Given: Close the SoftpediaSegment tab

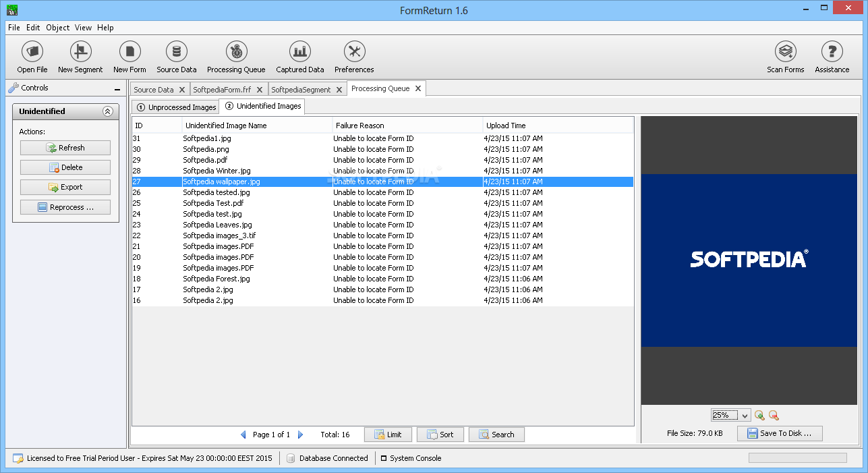Looking at the screenshot, I should pos(339,90).
